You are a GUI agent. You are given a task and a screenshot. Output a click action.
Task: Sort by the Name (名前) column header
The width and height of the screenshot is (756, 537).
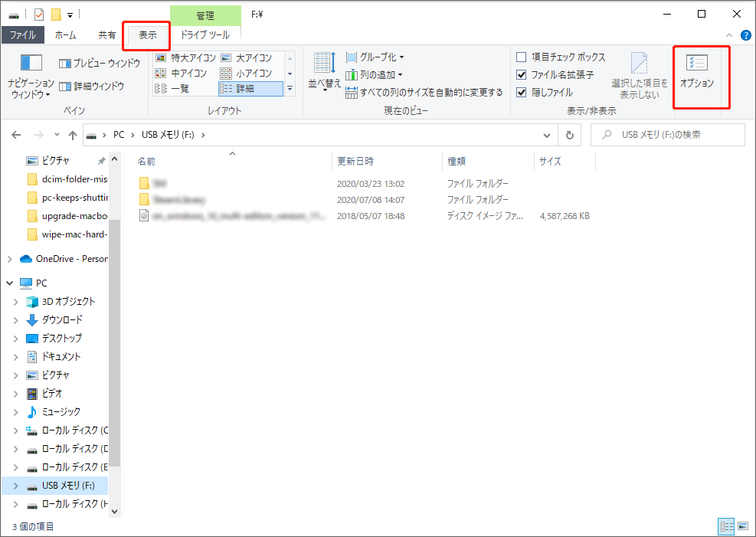point(232,161)
